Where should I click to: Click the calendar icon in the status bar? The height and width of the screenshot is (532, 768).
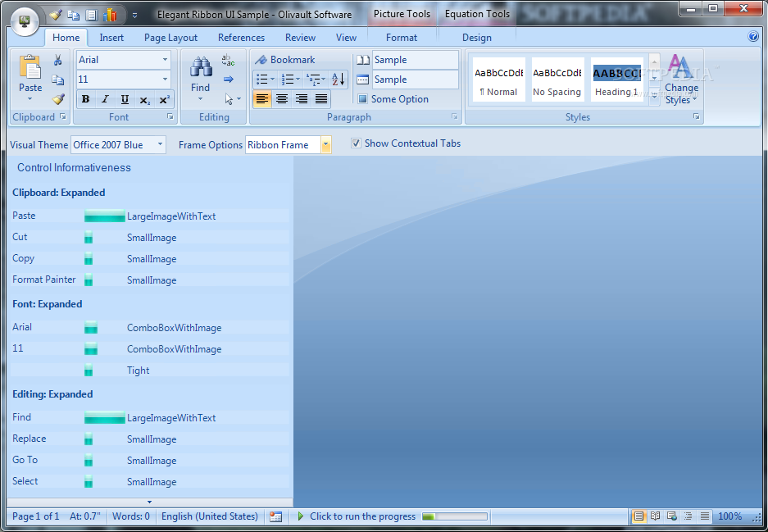(x=275, y=516)
